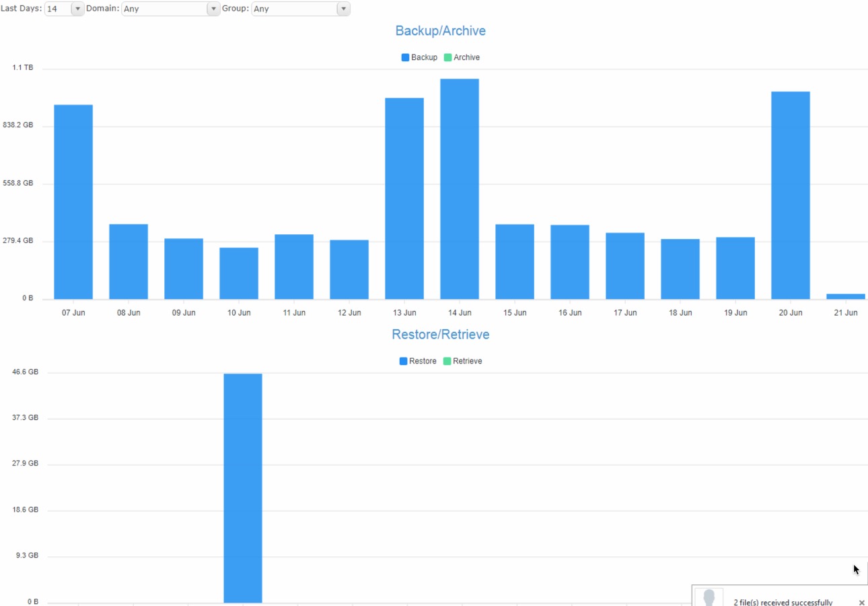Click '2 file(s) received successfully' notification text

click(x=783, y=603)
